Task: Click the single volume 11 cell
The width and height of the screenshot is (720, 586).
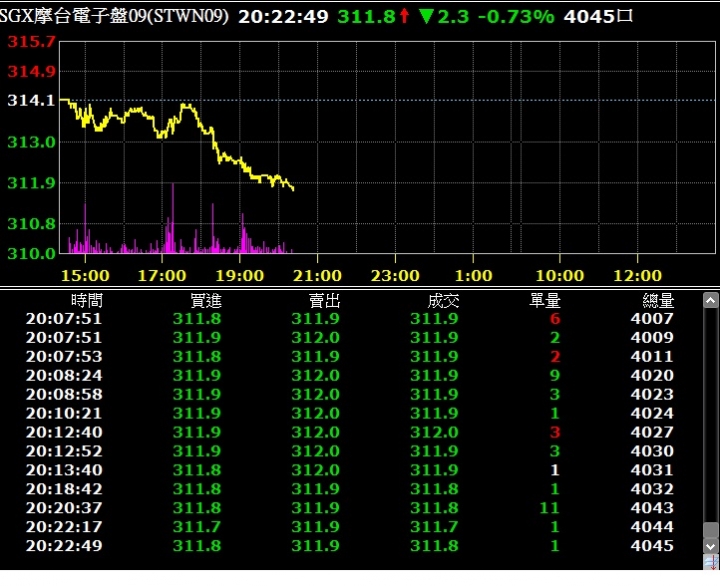Action: (550, 508)
